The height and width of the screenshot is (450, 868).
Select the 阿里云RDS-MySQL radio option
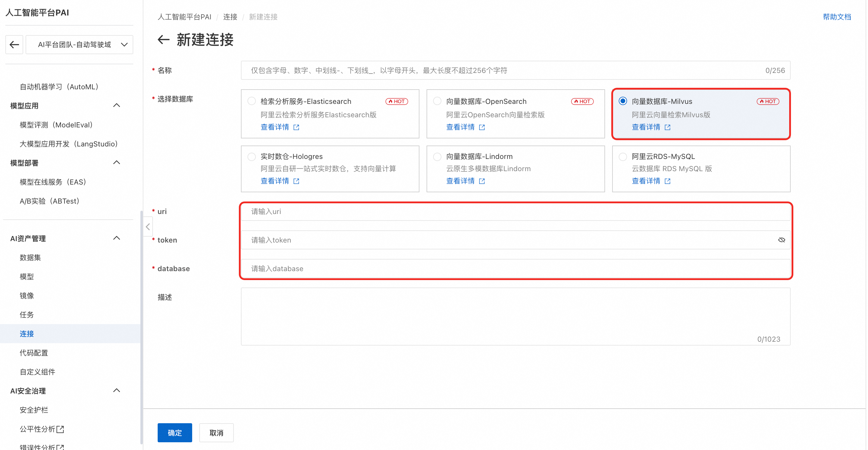pos(623,157)
